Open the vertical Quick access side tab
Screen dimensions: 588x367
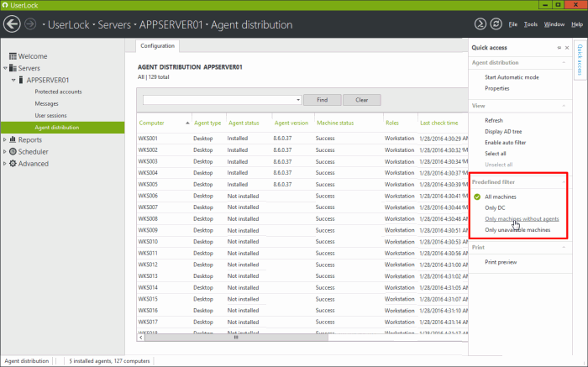point(580,60)
